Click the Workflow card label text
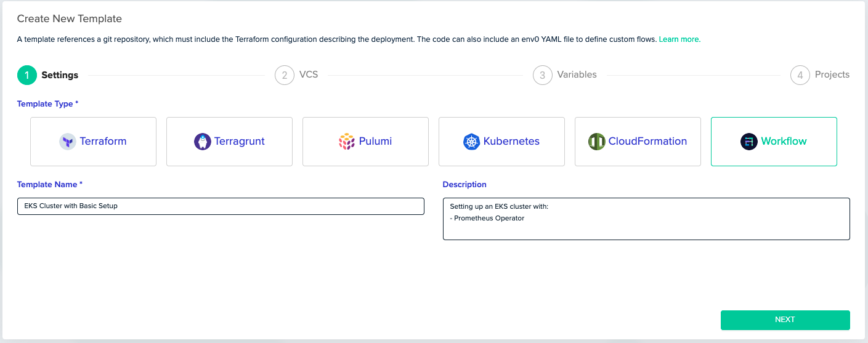The width and height of the screenshot is (868, 343). point(784,142)
